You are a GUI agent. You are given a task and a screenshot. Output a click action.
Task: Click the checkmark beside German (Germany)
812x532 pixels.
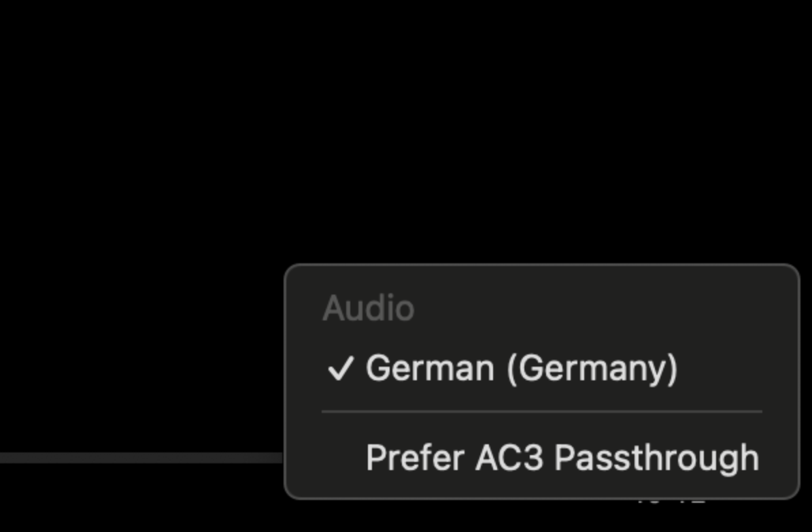[x=340, y=369]
